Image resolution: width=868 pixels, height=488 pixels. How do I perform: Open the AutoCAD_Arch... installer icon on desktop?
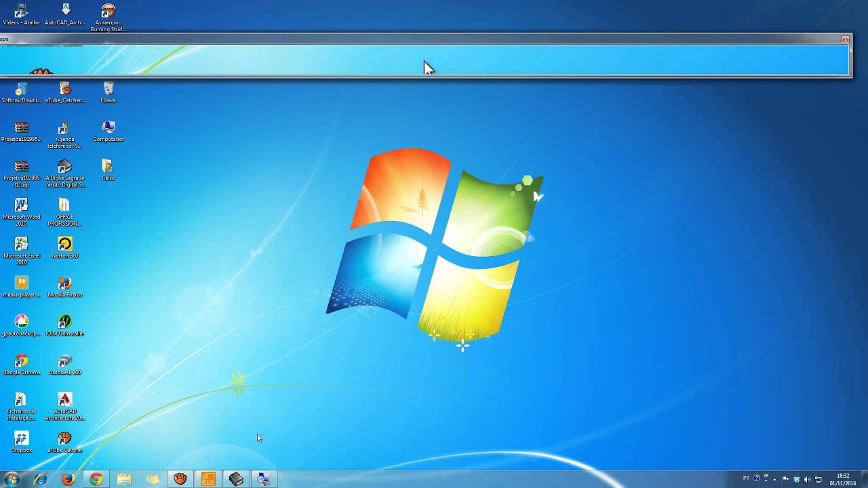pyautogui.click(x=65, y=14)
